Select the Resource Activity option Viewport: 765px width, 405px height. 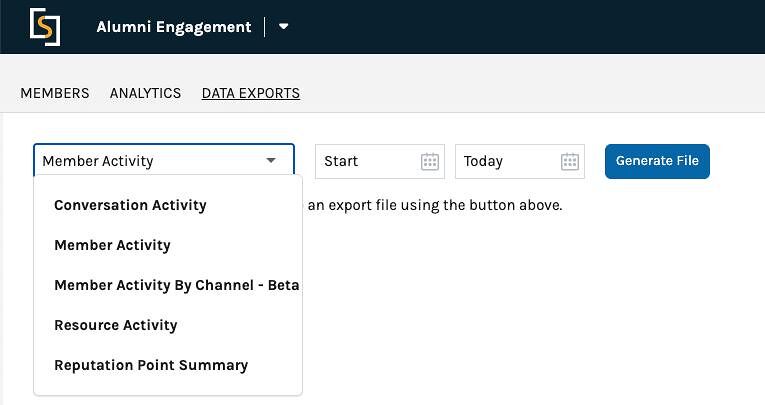tap(116, 325)
